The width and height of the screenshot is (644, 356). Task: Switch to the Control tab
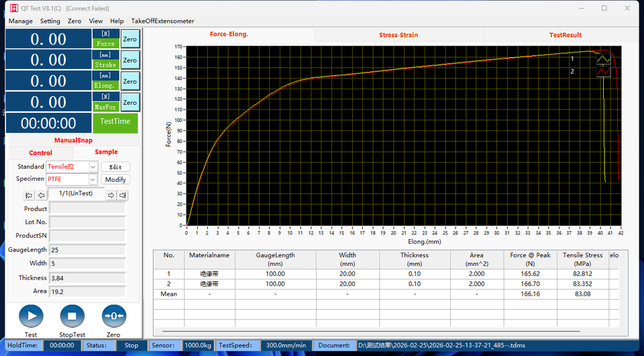click(x=40, y=152)
